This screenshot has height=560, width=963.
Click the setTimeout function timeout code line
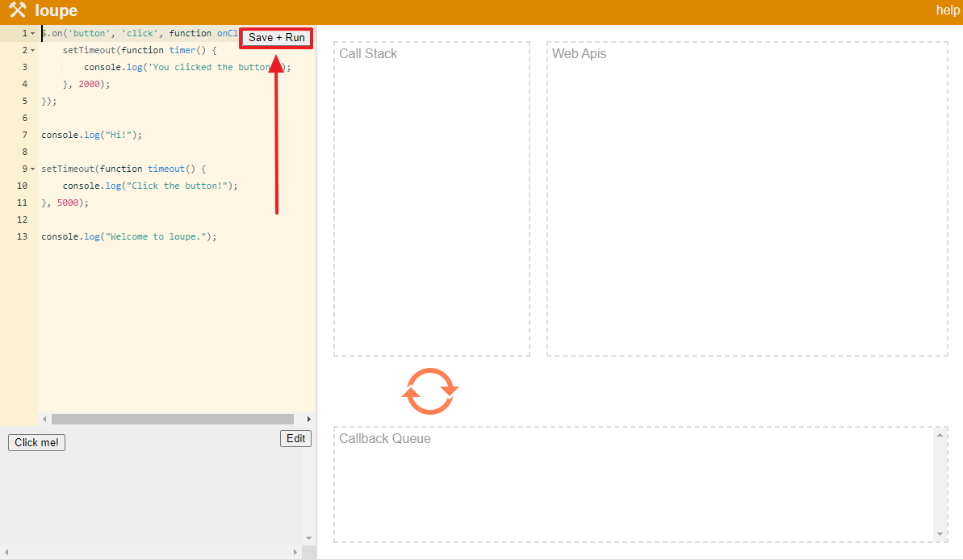click(x=124, y=169)
